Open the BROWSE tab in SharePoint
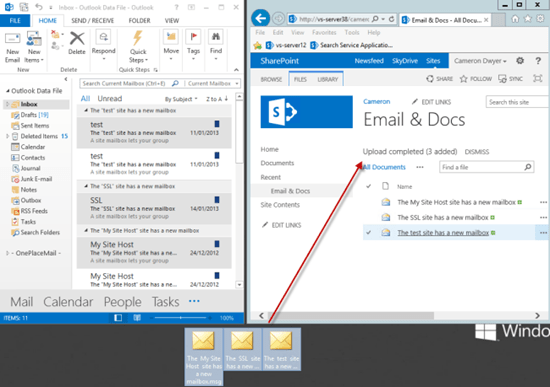The image size is (550, 387). click(271, 79)
